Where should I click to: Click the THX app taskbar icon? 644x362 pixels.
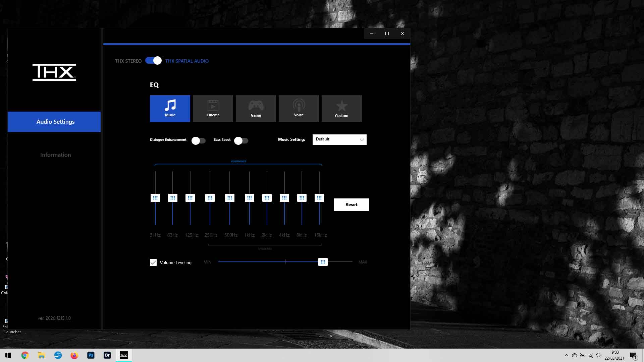click(x=124, y=355)
